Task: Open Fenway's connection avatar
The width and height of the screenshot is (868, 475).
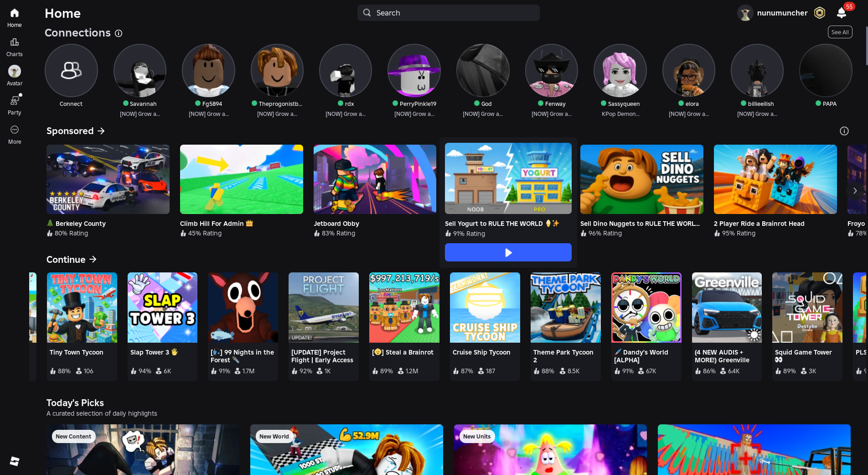Action: pyautogui.click(x=552, y=70)
